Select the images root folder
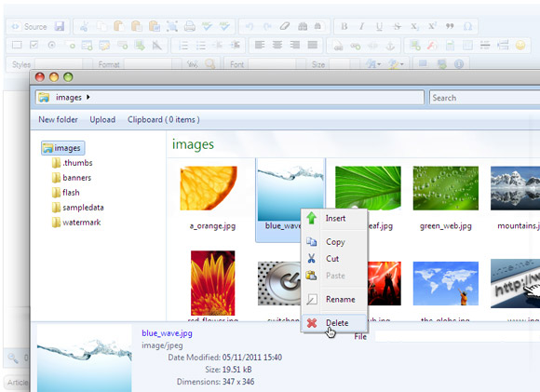The height and width of the screenshot is (392, 540). coord(63,148)
